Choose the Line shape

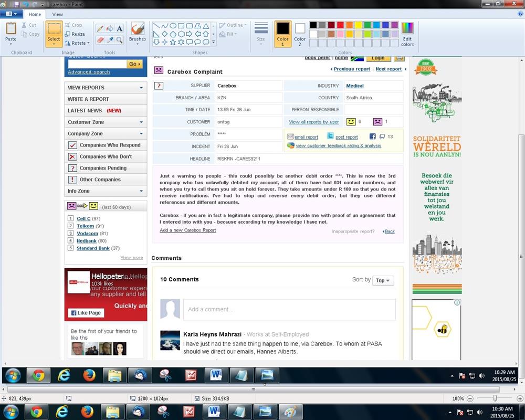coord(156,26)
